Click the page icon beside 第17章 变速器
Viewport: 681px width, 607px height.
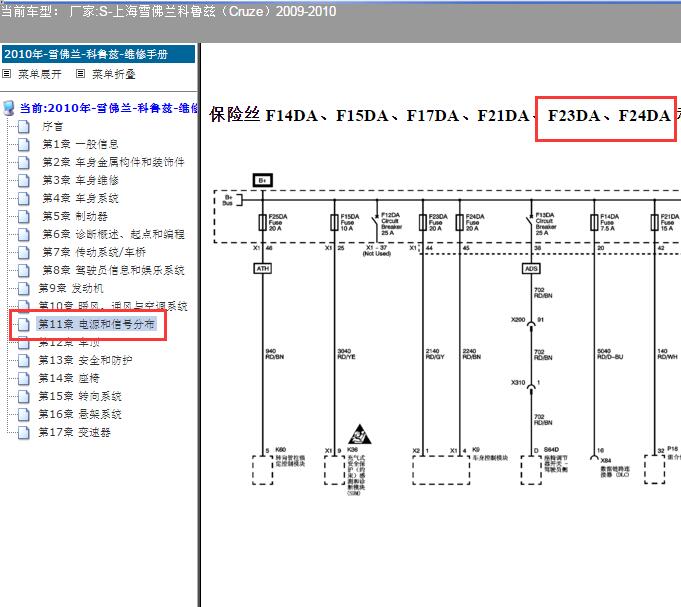24,433
